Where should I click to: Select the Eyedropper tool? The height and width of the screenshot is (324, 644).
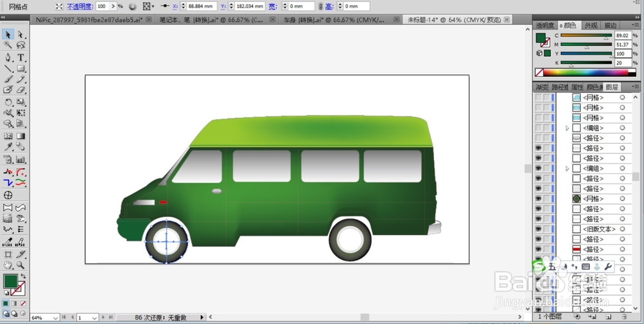tap(8, 147)
